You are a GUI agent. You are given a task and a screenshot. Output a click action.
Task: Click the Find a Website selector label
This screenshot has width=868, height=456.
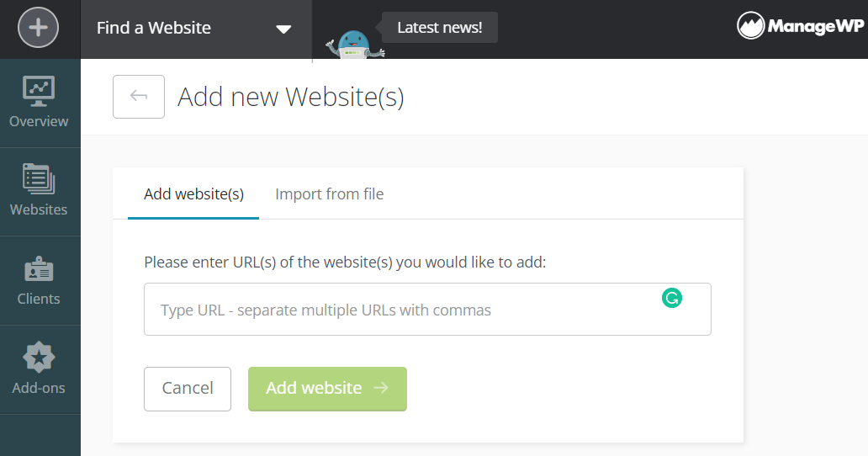154,28
